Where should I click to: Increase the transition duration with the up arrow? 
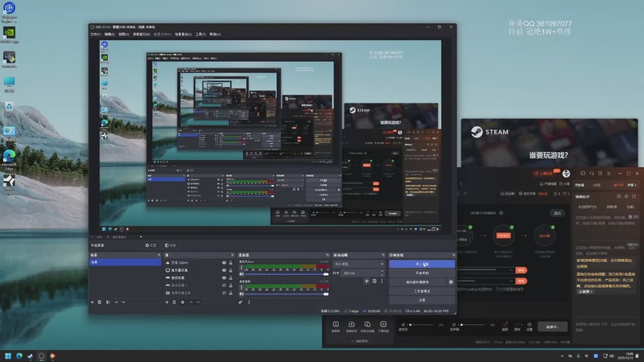[x=382, y=271]
